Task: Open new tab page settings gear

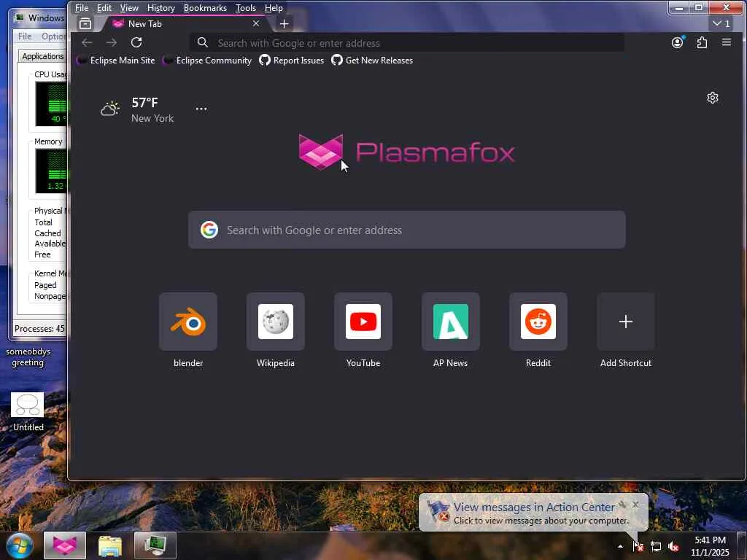Action: point(712,98)
